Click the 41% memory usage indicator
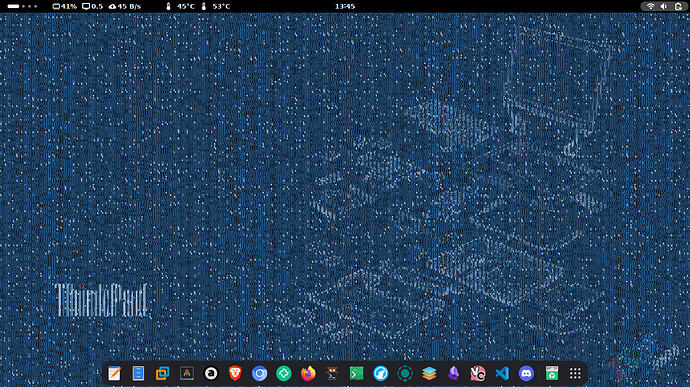This screenshot has height=387, width=690. [64, 6]
